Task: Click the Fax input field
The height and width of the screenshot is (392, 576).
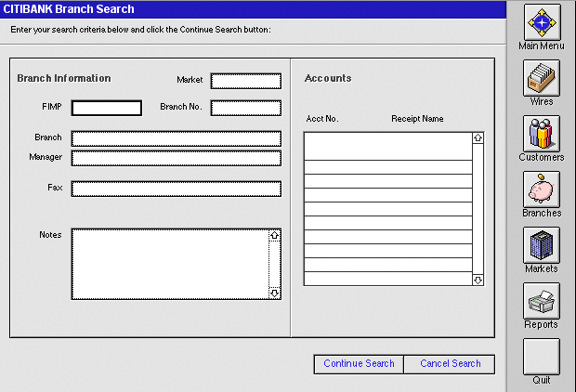Action: [177, 189]
